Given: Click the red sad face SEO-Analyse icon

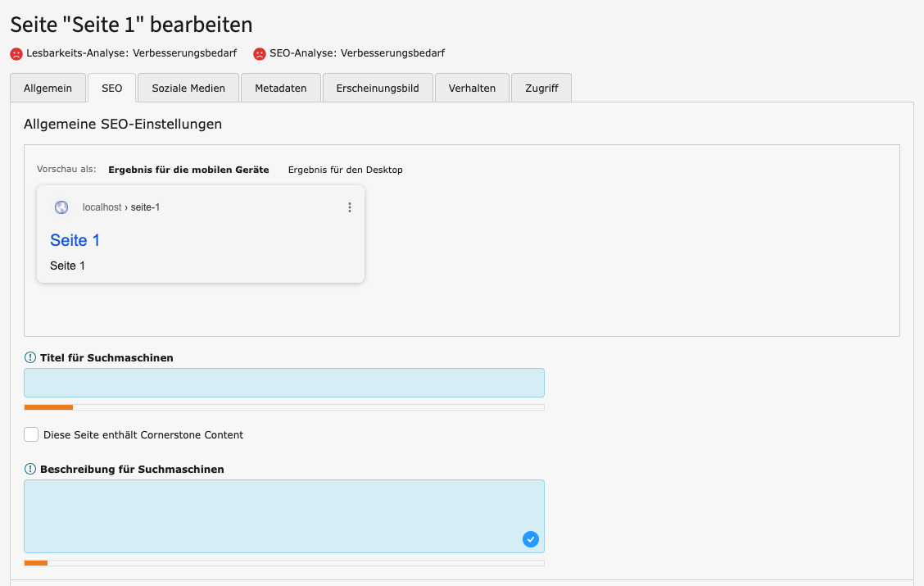Looking at the screenshot, I should [x=260, y=53].
